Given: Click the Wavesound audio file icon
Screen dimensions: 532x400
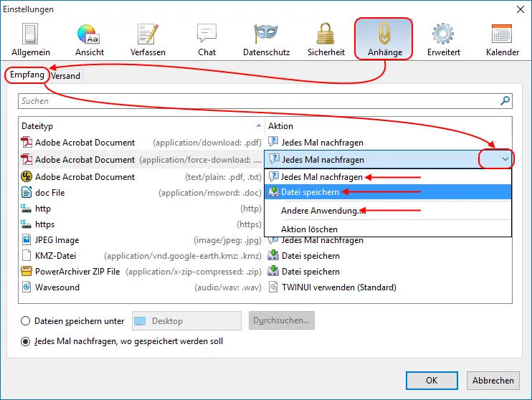Looking at the screenshot, I should coord(27,287).
